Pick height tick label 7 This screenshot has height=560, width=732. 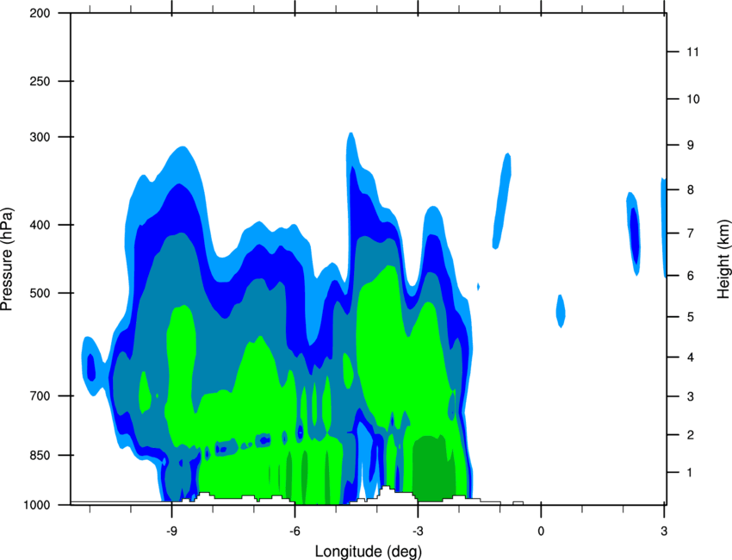pos(691,233)
